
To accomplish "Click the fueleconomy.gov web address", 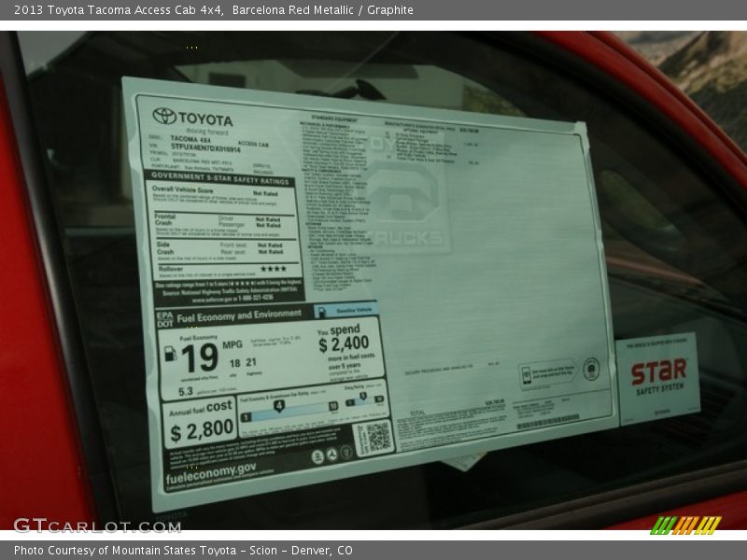I will (211, 473).
